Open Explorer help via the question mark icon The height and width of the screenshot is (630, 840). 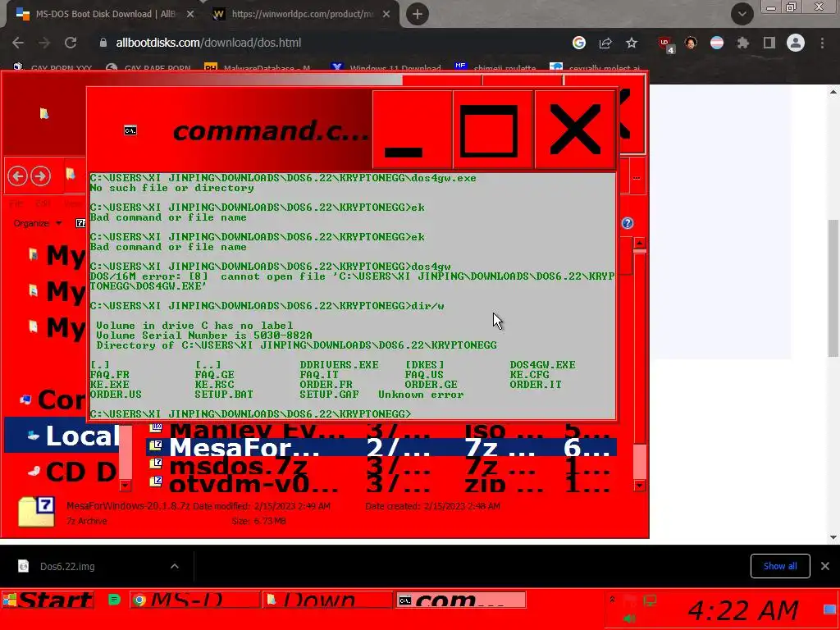pyautogui.click(x=628, y=223)
